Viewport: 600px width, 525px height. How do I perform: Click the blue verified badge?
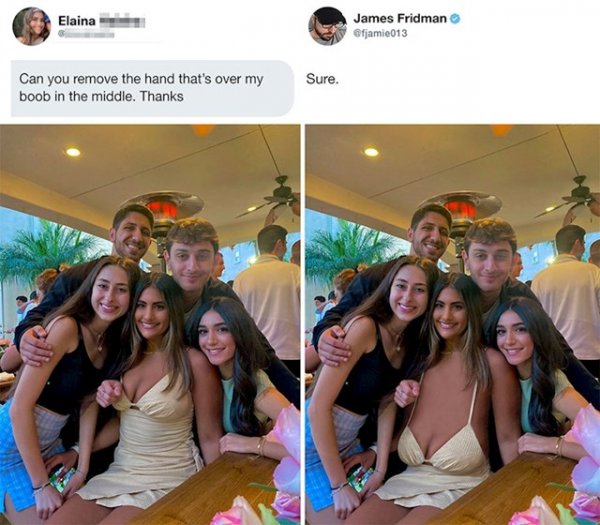(455, 18)
